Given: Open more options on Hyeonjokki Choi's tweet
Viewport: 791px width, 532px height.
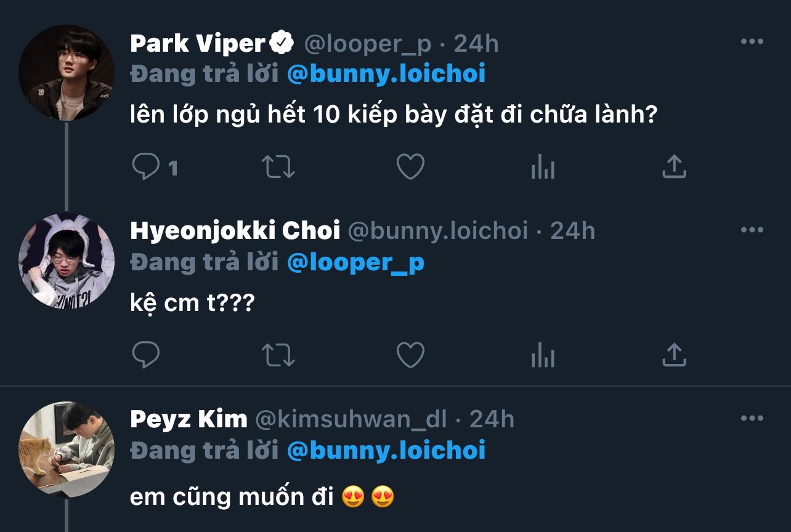Looking at the screenshot, I should pos(752,230).
